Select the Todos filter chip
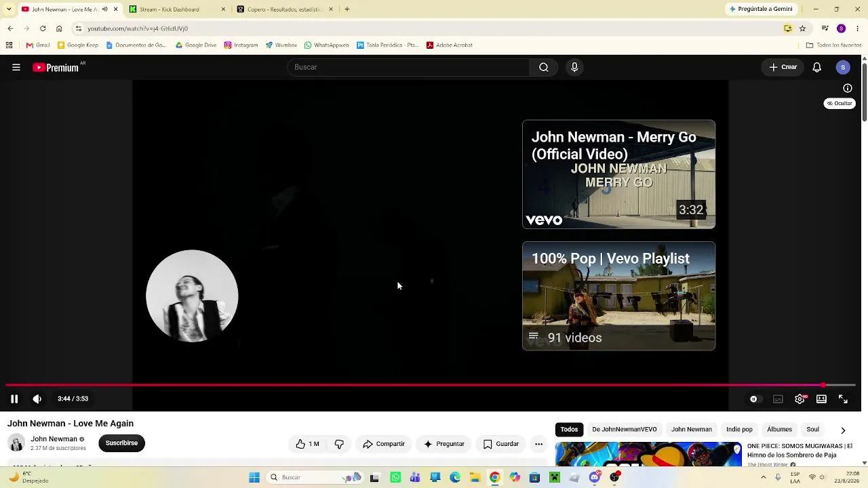The width and height of the screenshot is (868, 488). [570, 429]
